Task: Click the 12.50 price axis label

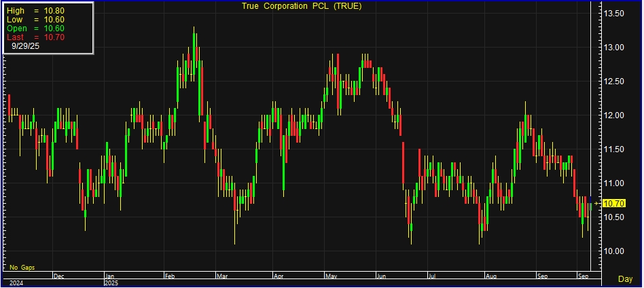Action: (x=613, y=82)
